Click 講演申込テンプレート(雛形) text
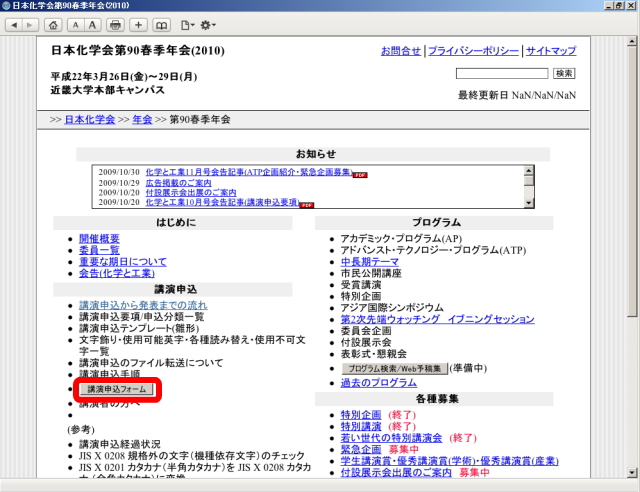 139,328
